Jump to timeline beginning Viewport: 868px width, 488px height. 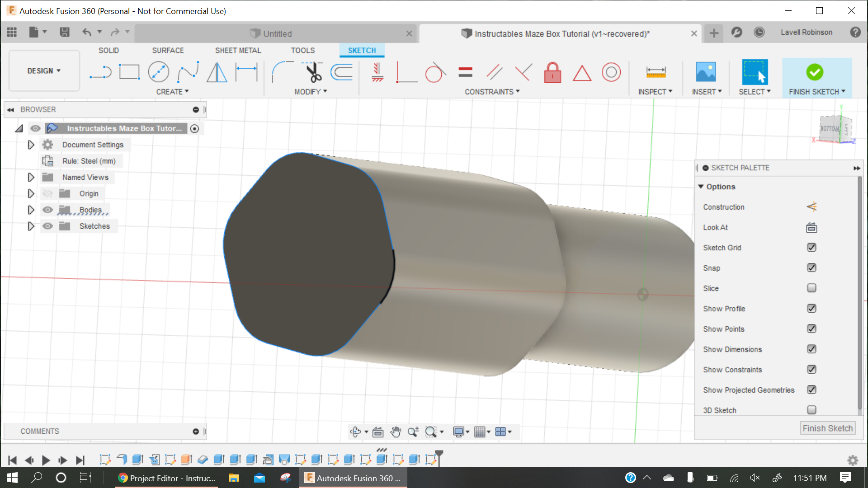click(13, 460)
